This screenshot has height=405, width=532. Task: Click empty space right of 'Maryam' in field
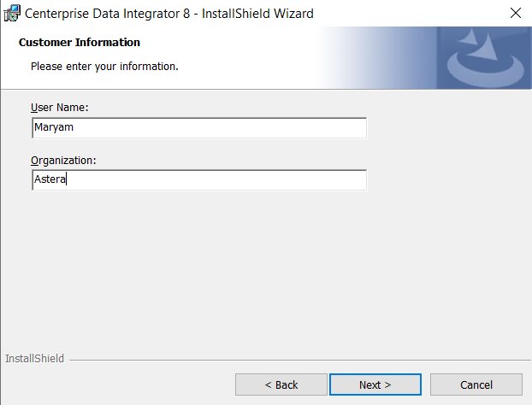click(x=257, y=128)
